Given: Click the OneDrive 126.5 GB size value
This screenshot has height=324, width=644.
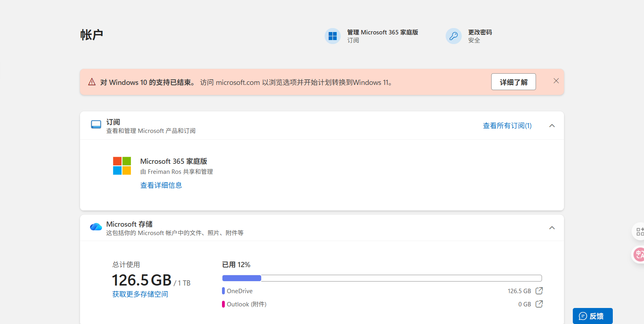Looking at the screenshot, I should [x=519, y=291].
